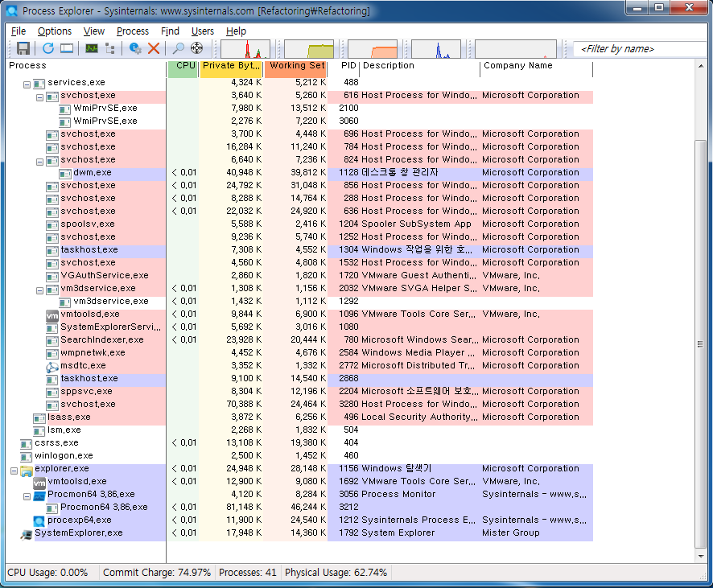Viewport: 713px width, 588px height.
Task: Open Properties via the toolbar gear icon
Action: pyautogui.click(x=135, y=48)
